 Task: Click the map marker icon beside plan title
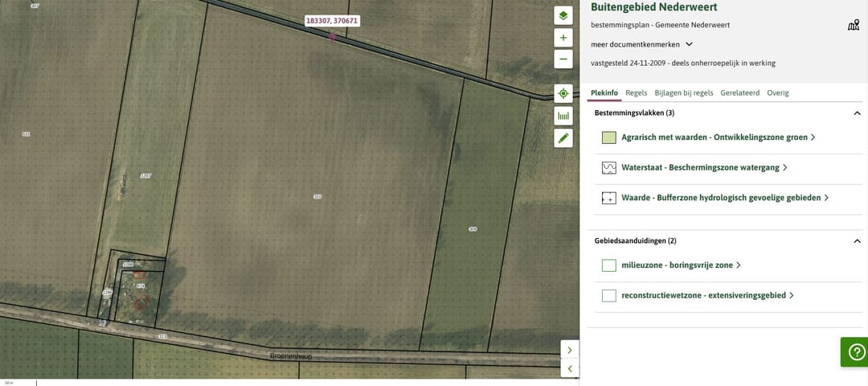click(x=854, y=25)
